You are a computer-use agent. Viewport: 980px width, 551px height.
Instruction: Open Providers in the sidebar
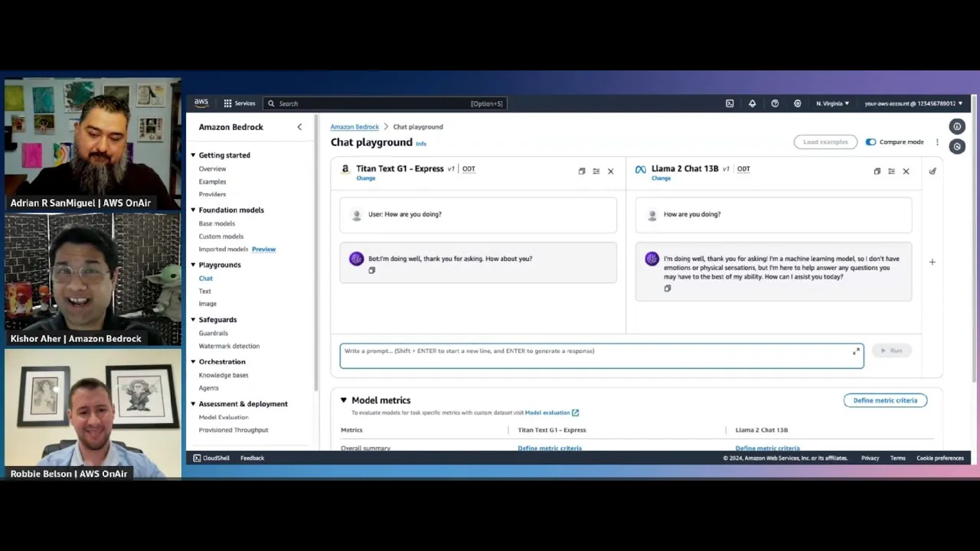point(212,194)
